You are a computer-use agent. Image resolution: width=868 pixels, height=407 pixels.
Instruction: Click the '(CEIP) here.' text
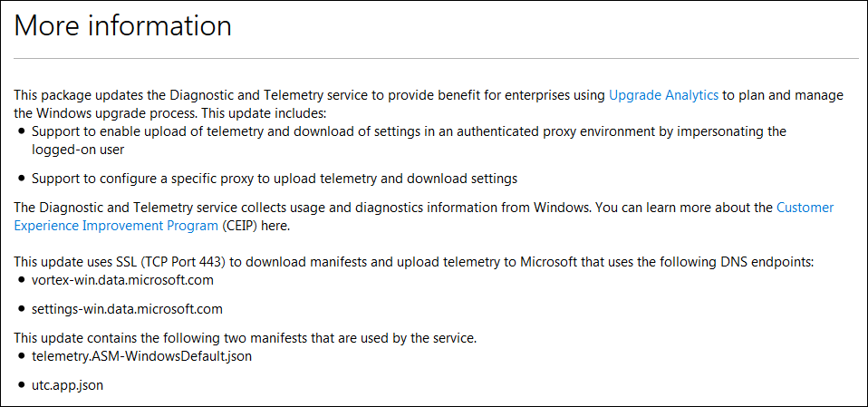click(x=256, y=226)
